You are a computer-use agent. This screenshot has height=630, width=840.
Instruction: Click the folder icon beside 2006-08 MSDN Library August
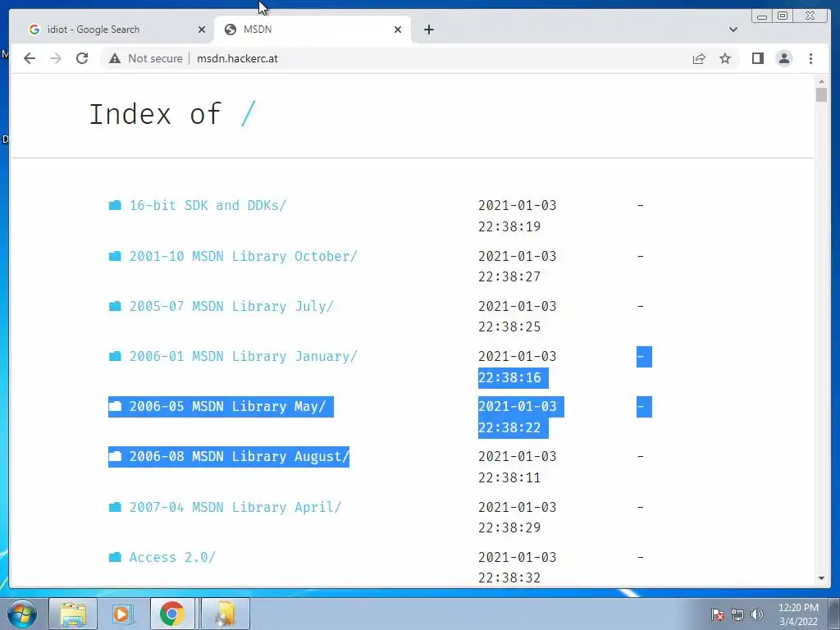[115, 456]
